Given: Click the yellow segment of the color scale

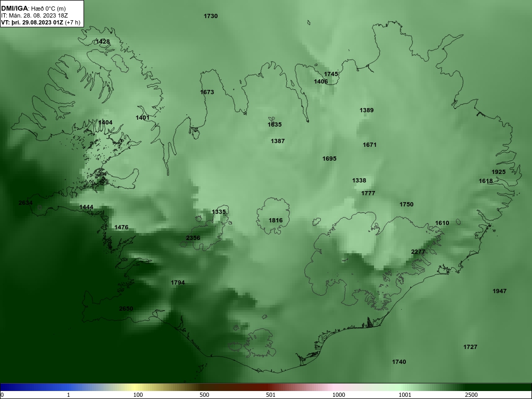Looking at the screenshot, I should (134, 387).
